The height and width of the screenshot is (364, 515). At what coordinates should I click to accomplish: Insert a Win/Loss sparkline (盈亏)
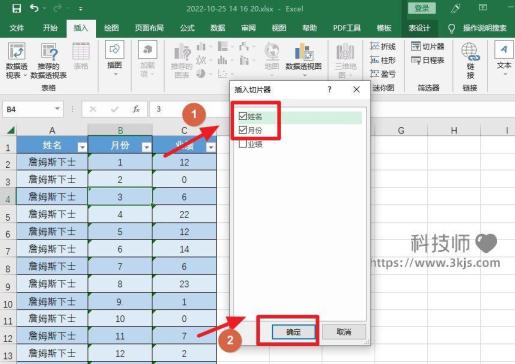click(383, 73)
